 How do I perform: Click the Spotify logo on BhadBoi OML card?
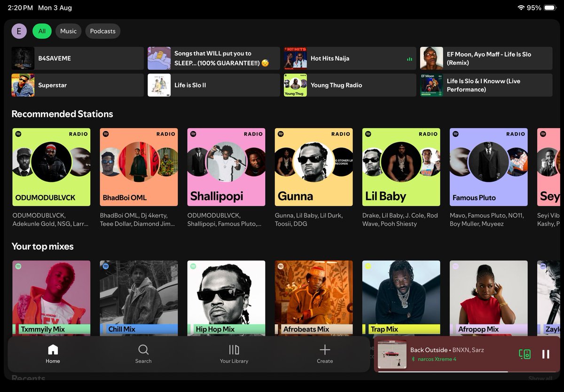106,134
